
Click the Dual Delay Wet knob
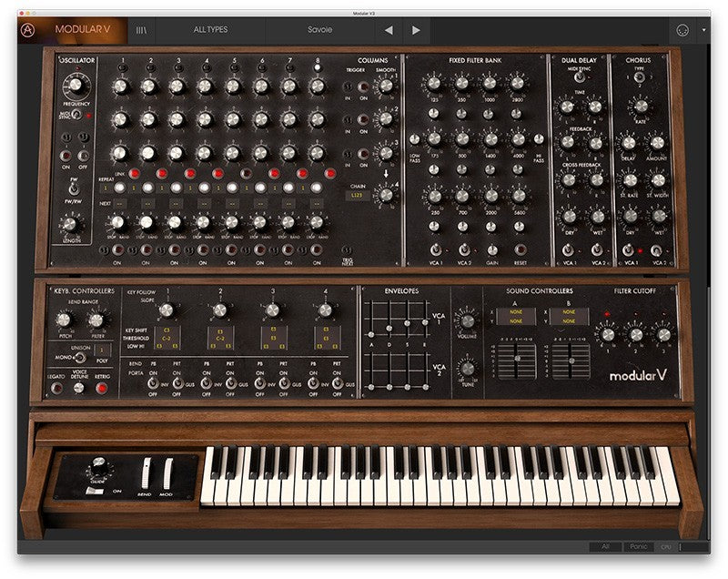(x=598, y=217)
